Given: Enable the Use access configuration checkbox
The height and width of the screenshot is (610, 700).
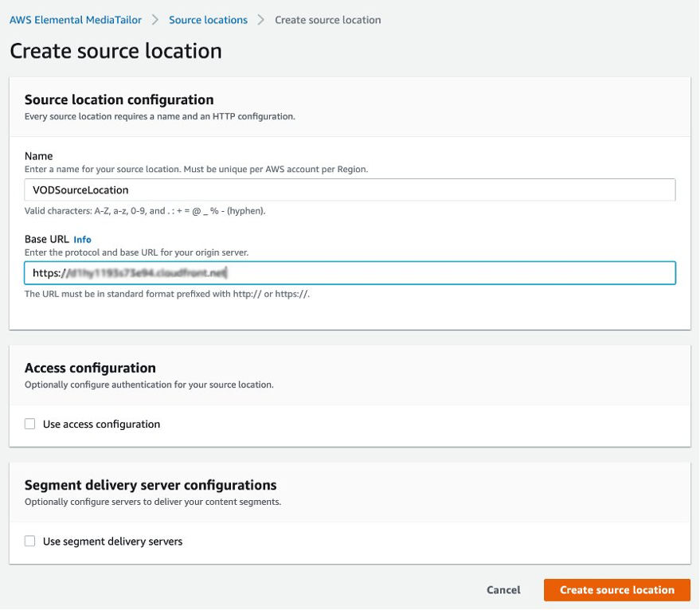Looking at the screenshot, I should point(29,424).
